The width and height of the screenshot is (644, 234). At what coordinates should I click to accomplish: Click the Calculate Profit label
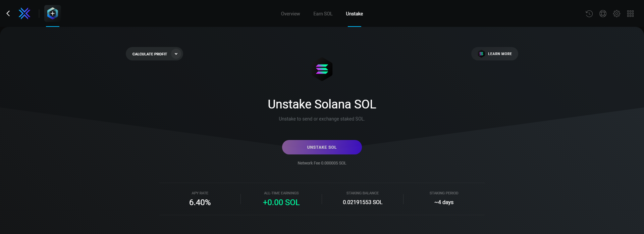click(x=150, y=54)
